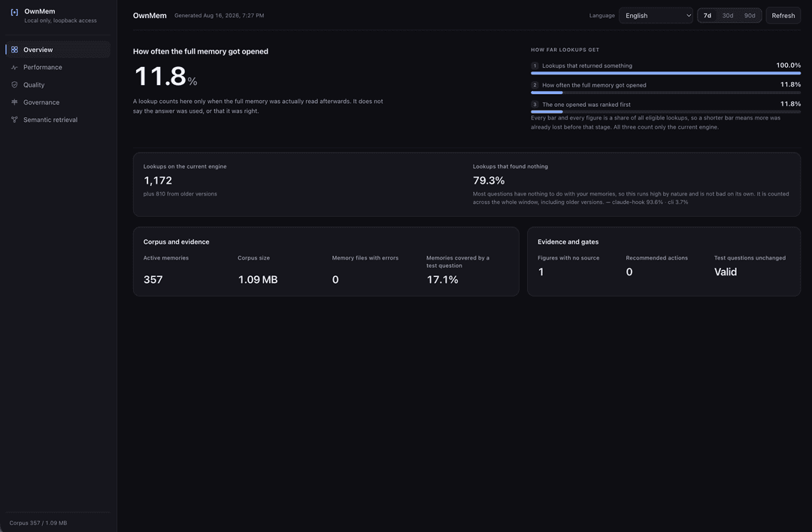Go to the Performance page
The image size is (812, 532).
(58, 68)
